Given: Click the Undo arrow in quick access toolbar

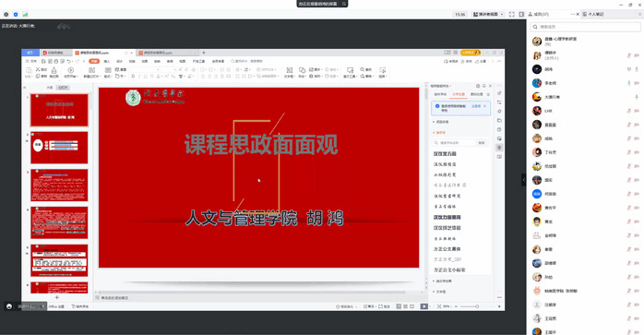Looking at the screenshot, I should tap(69, 61).
